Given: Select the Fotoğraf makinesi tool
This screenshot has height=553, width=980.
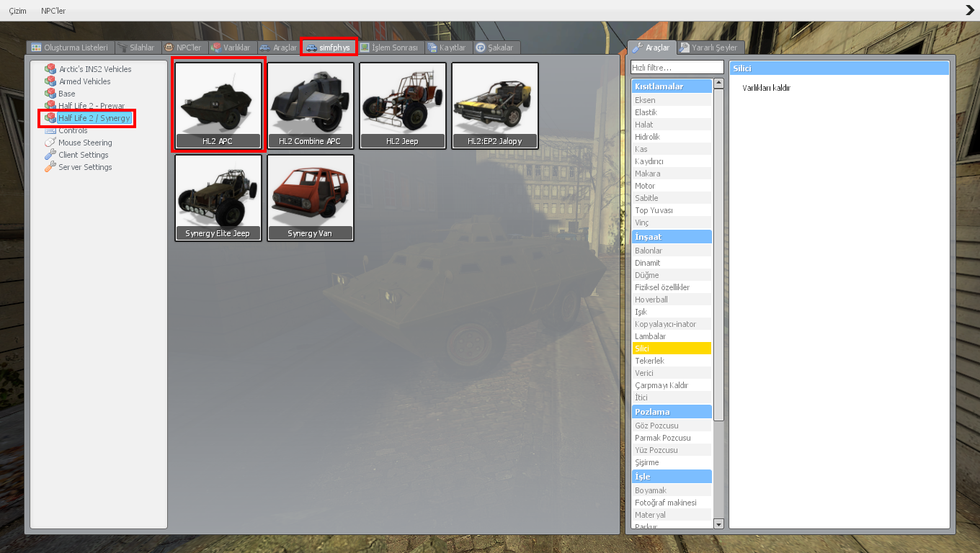Looking at the screenshot, I should pos(672,503).
